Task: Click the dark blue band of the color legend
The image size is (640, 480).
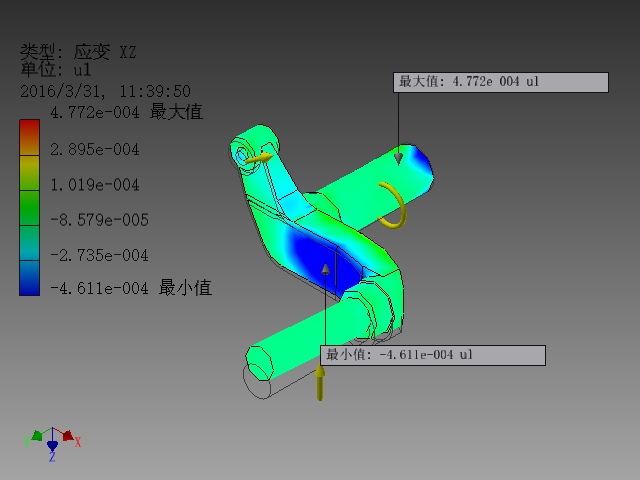Action: pyautogui.click(x=29, y=278)
